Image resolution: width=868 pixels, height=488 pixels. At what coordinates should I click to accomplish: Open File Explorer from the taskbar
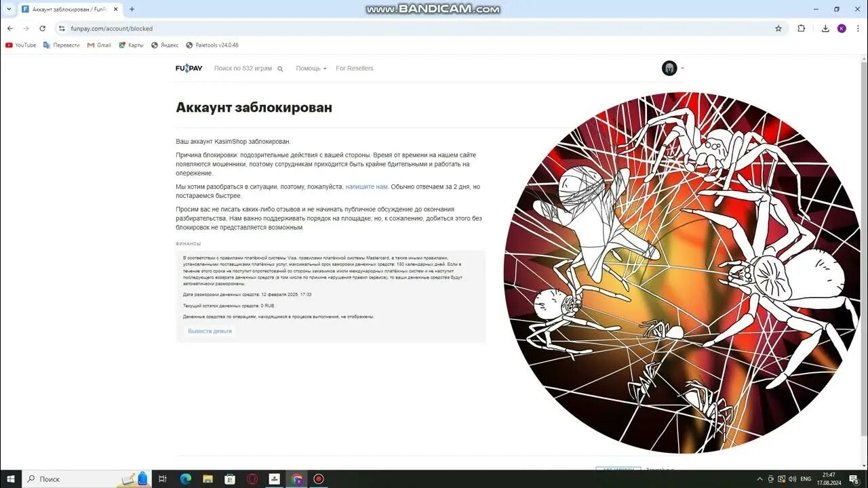coord(208,479)
